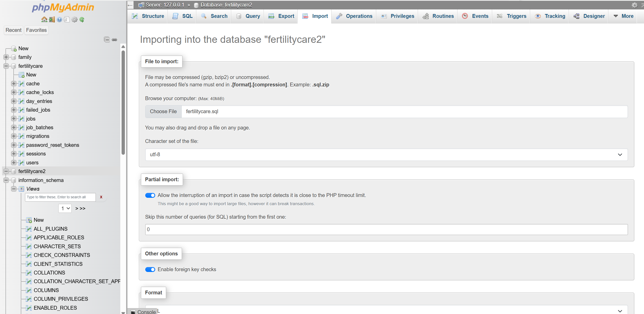The height and width of the screenshot is (314, 644).
Task: Select the Recent tab in the sidebar
Action: (13, 30)
